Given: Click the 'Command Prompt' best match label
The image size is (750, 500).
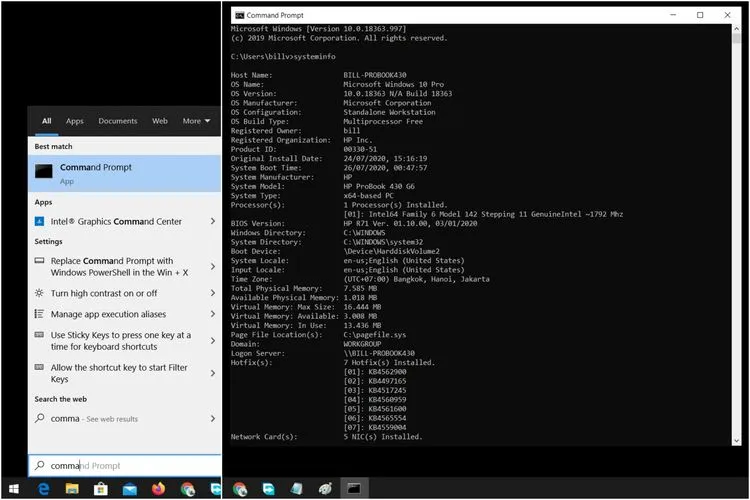Looking at the screenshot, I should [96, 167].
